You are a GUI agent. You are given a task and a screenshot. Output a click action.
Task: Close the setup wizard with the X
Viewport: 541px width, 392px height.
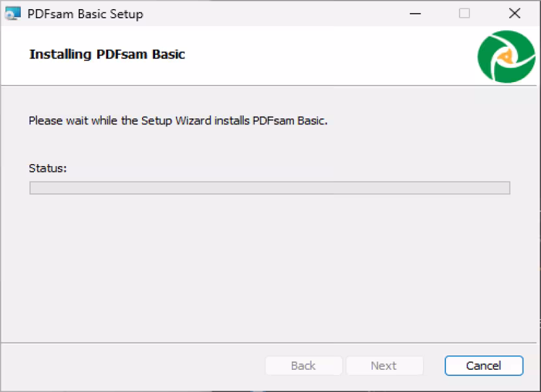tap(514, 14)
